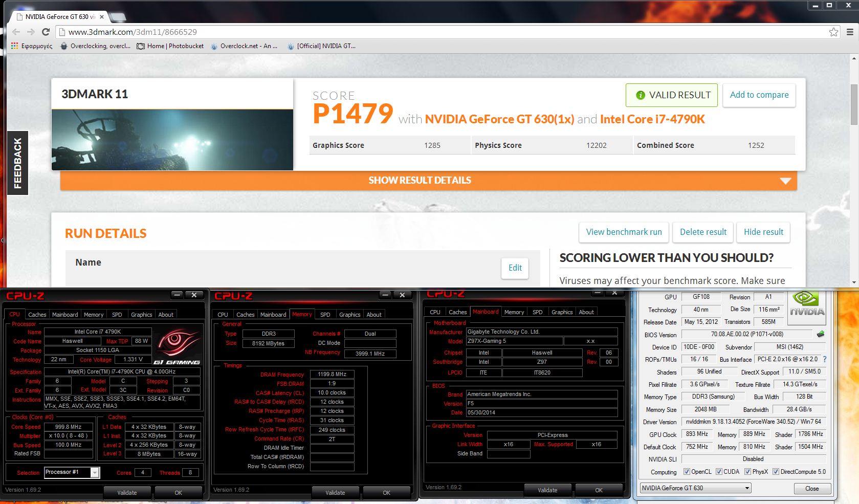Click the Physics Score value 12202

(x=597, y=145)
